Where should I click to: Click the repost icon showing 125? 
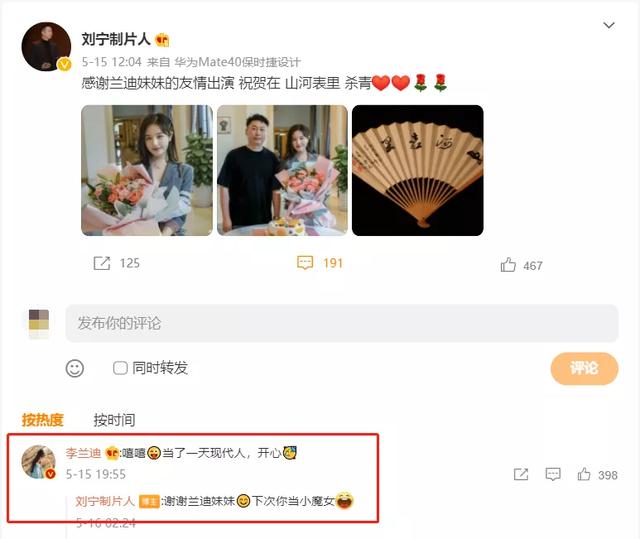coord(102,263)
